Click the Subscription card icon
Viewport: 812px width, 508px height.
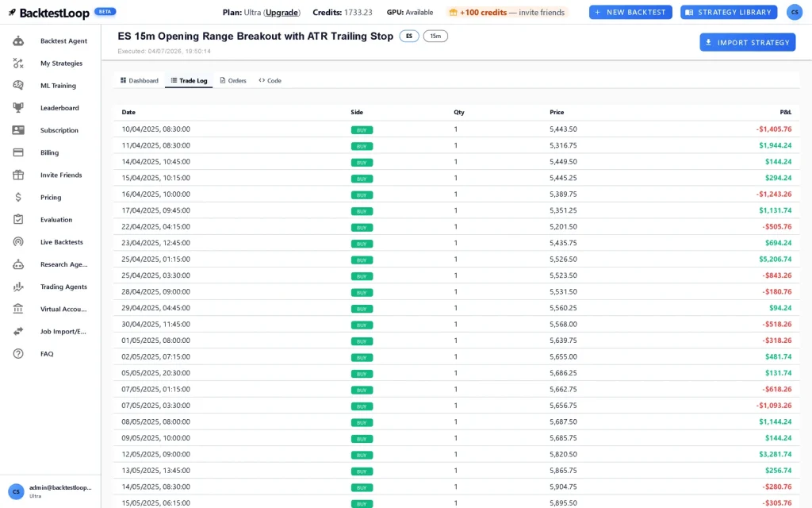click(x=18, y=130)
